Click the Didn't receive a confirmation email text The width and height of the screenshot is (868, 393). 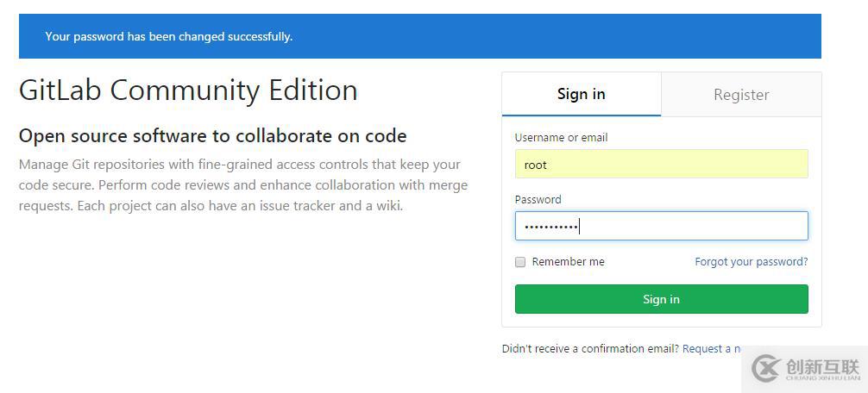pyautogui.click(x=590, y=349)
